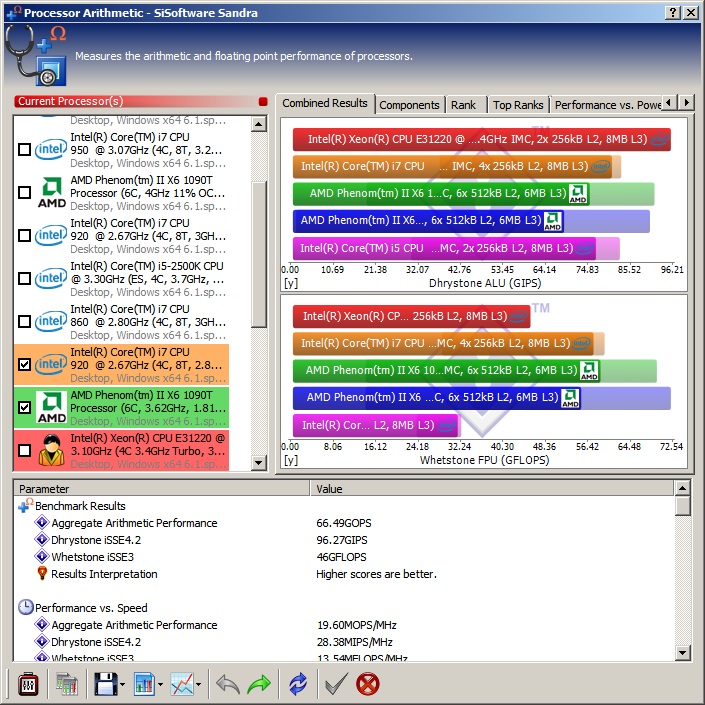Click the green forward arrow icon
705x705 pixels.
tap(259, 684)
